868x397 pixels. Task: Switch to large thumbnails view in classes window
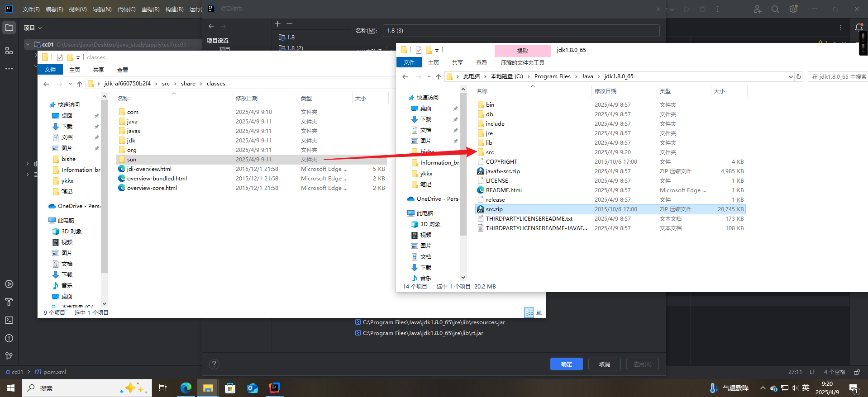pyautogui.click(x=539, y=312)
